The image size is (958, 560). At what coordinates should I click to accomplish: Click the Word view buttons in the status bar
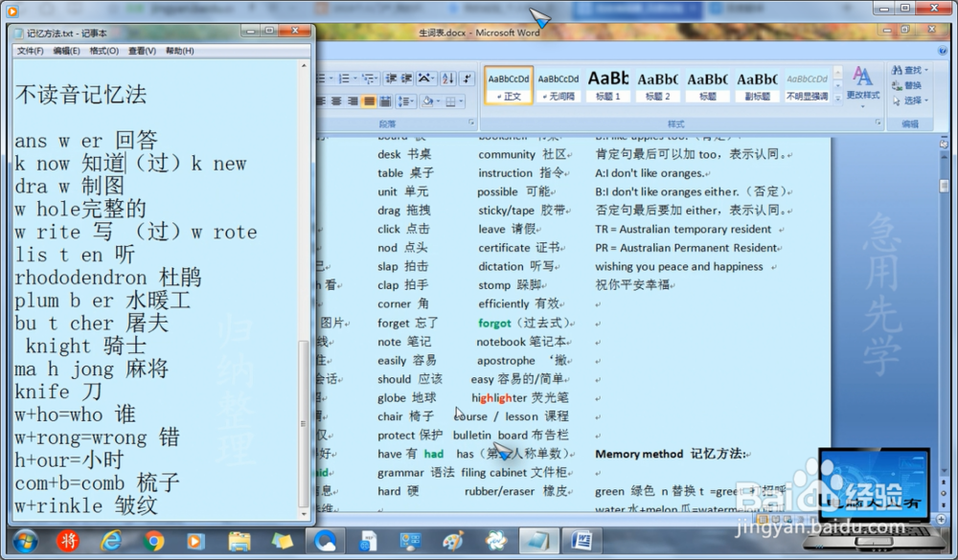pos(784,519)
